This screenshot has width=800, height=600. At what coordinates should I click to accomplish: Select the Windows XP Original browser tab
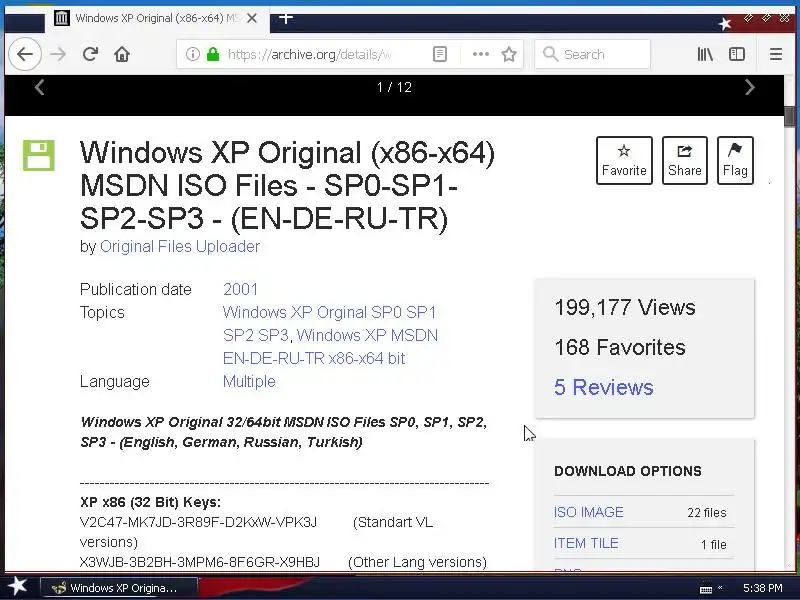click(157, 18)
